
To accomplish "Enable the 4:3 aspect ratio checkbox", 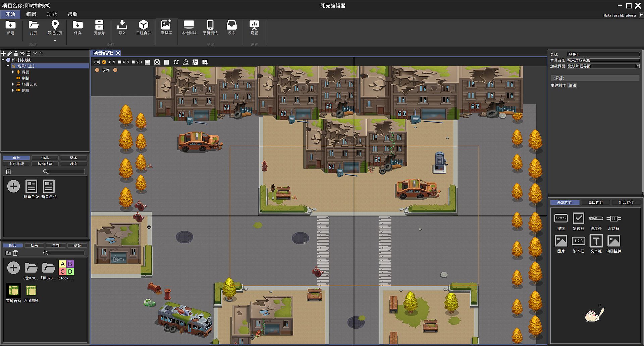I will (120, 62).
